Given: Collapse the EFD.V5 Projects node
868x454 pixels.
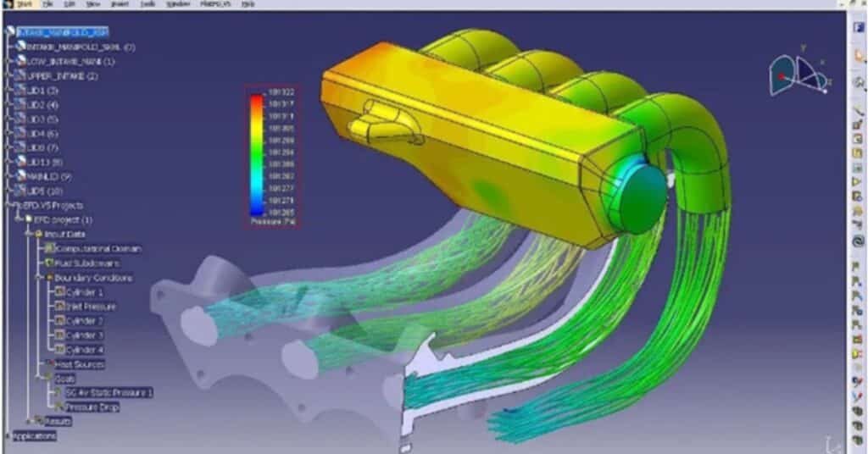Looking at the screenshot, I should tap(8, 205).
